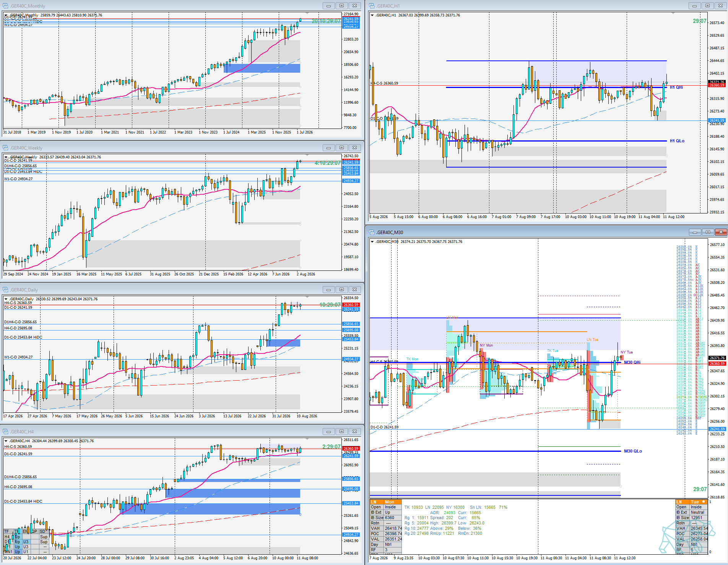Maximize the .GER40C,H1 chart window

click(x=707, y=6)
